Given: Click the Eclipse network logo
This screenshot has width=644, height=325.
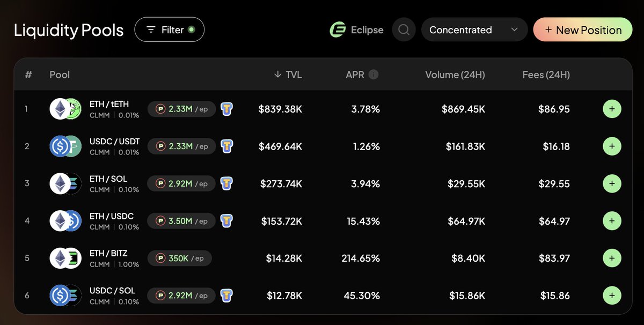Looking at the screenshot, I should click(338, 30).
